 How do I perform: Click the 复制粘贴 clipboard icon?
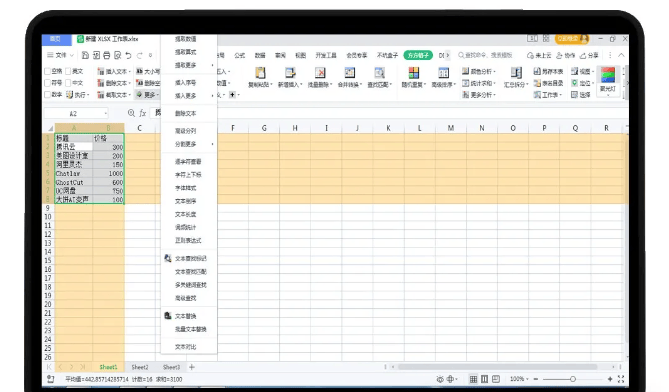(260, 73)
